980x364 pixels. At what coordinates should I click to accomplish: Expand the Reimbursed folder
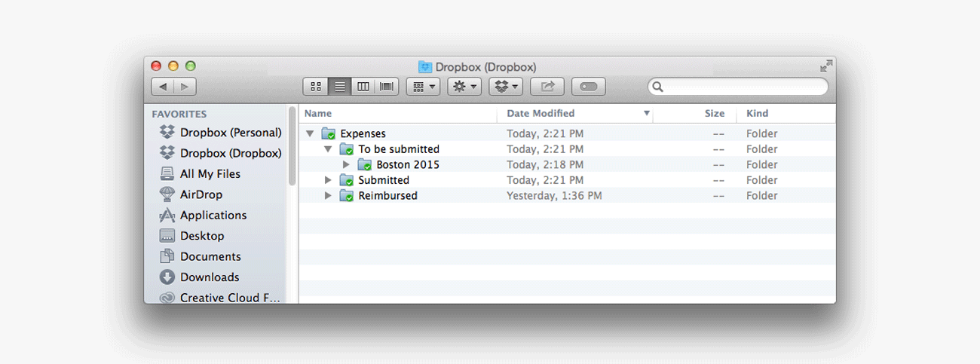[328, 196]
